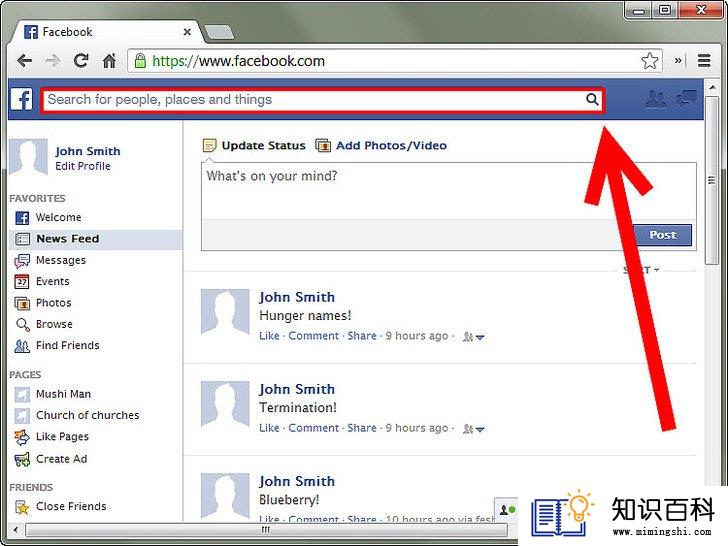The image size is (728, 546).
Task: Select the Facebook tab
Action: pyautogui.click(x=107, y=32)
